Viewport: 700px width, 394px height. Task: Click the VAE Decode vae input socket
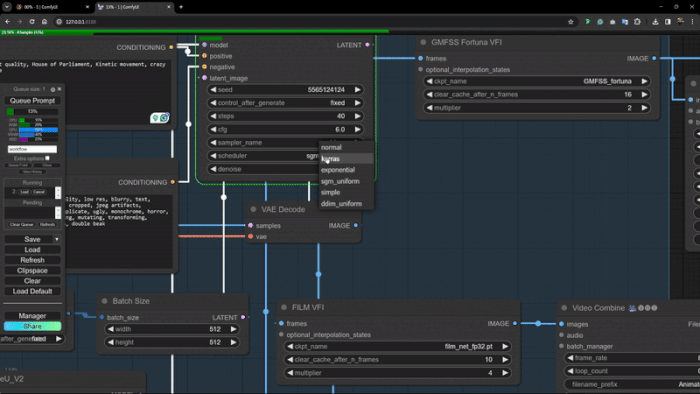(x=250, y=236)
